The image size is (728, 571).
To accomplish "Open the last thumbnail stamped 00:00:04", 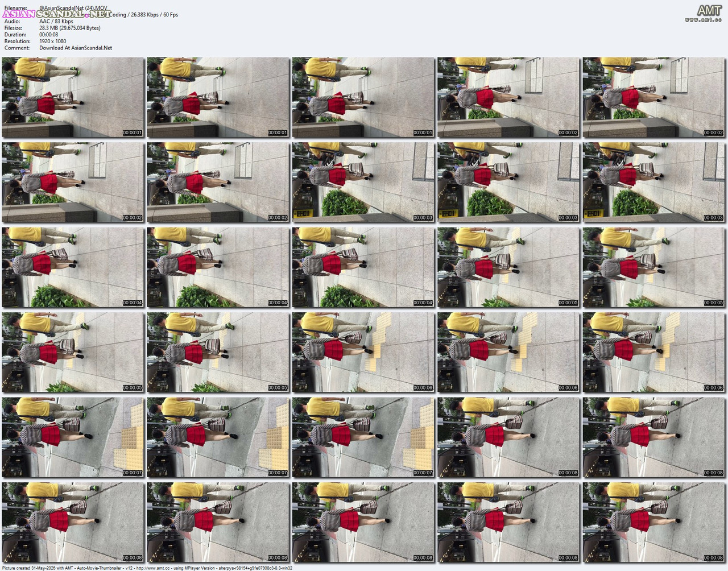I will tap(363, 267).
